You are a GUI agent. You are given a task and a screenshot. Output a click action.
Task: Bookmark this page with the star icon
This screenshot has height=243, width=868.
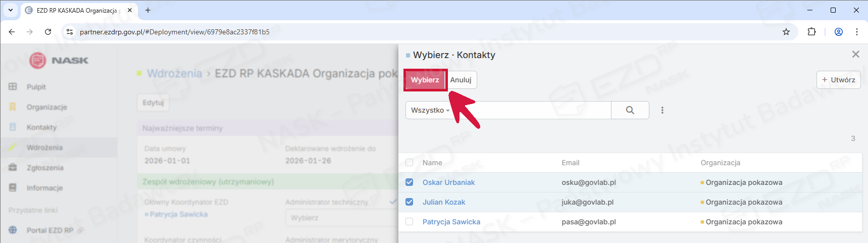coord(786,32)
